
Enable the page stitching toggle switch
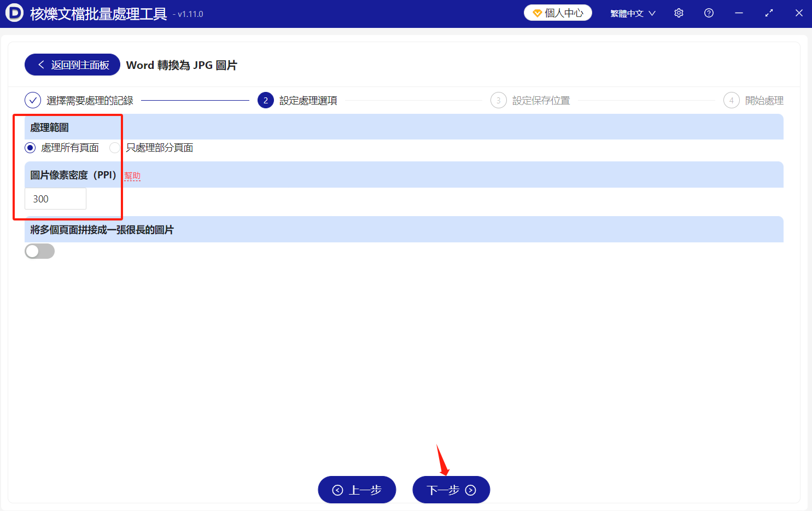[x=39, y=251]
